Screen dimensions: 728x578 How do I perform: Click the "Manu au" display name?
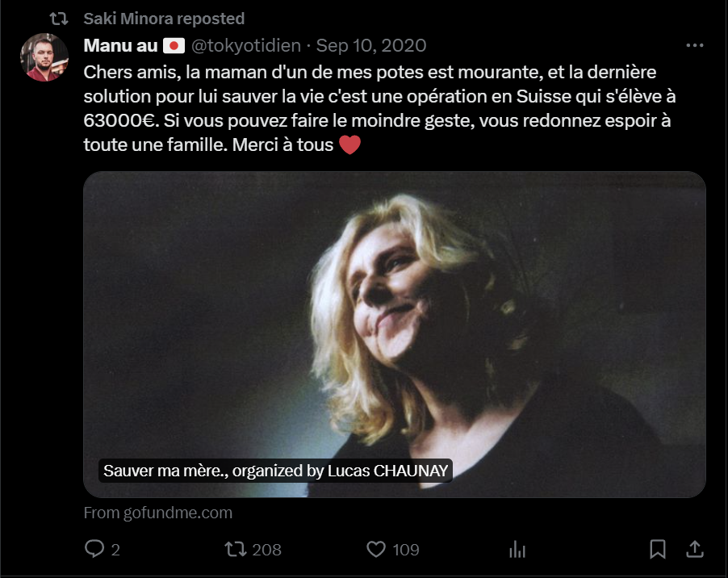(x=120, y=45)
